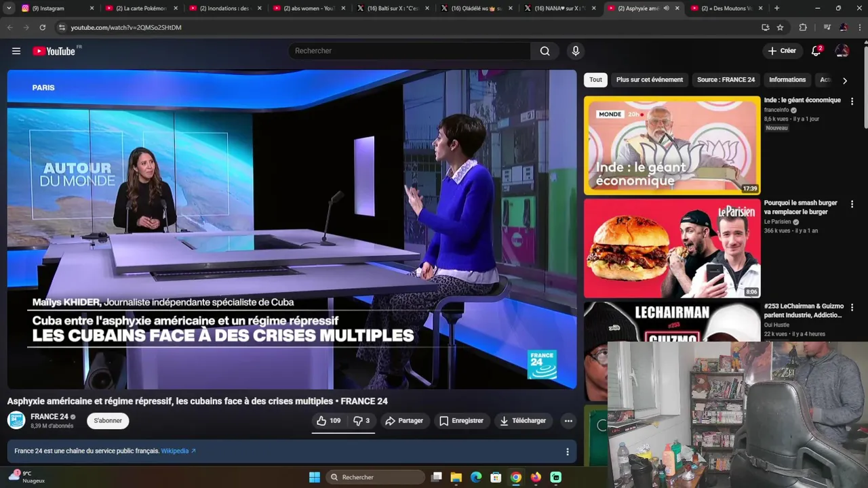Subscribe with the S'abonner button

[108, 421]
